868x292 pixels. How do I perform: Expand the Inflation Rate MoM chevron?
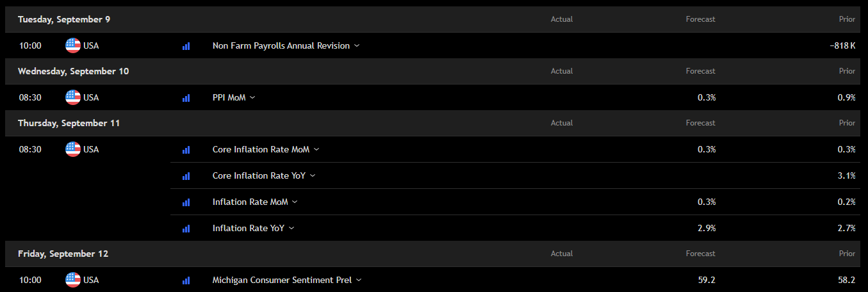point(295,202)
